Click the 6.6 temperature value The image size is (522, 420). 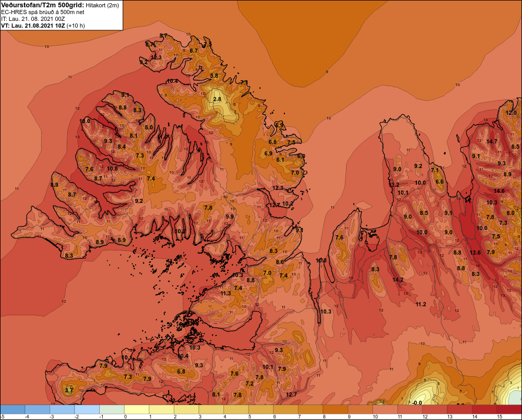click(440, 182)
